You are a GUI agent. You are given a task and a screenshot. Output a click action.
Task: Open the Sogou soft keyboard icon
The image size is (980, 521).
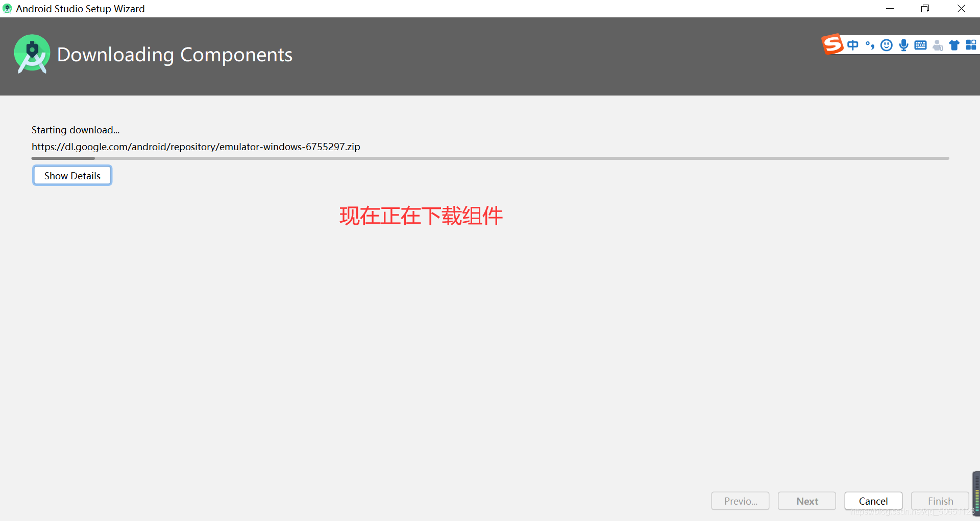pyautogui.click(x=920, y=45)
